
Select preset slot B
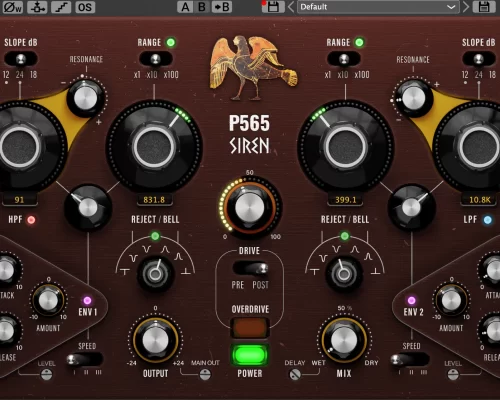(x=202, y=7)
